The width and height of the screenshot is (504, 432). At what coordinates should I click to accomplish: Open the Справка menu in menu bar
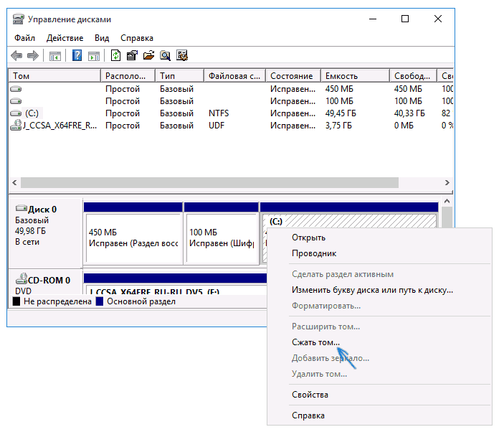coord(137,38)
